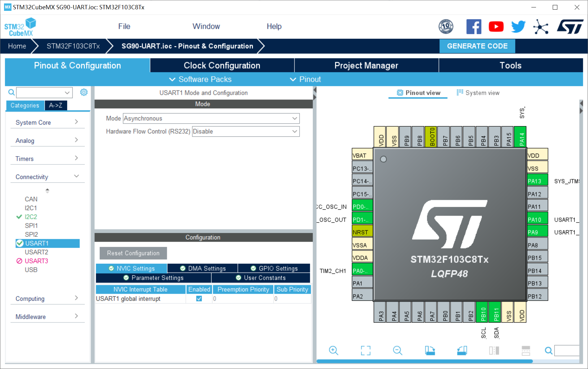The width and height of the screenshot is (588, 369).
Task: Open the peripheral search combo box
Action: point(44,92)
